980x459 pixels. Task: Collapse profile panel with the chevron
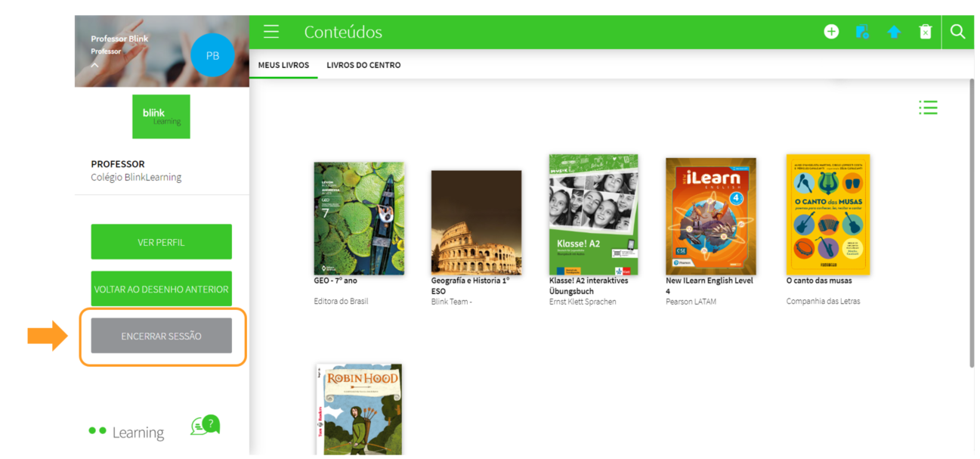95,65
